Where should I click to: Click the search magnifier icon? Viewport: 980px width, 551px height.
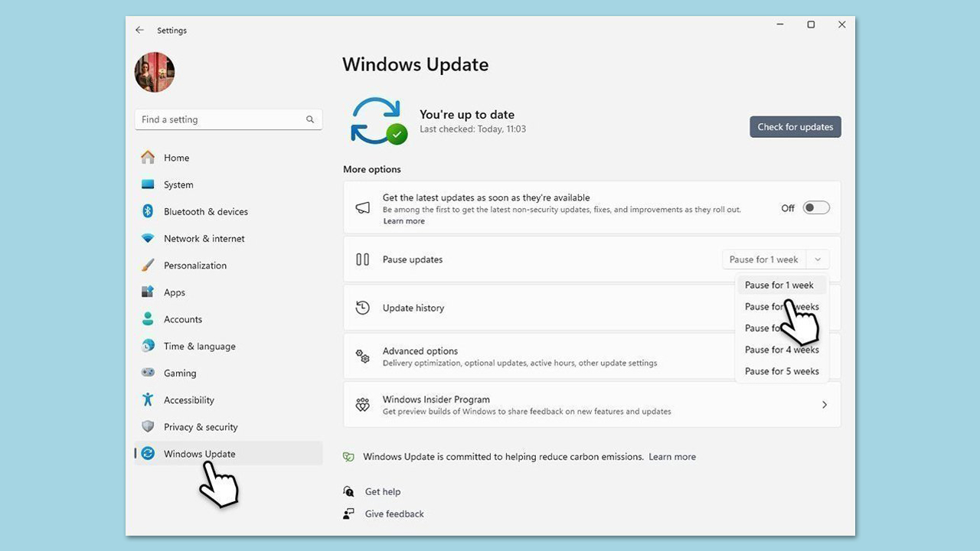tap(310, 119)
